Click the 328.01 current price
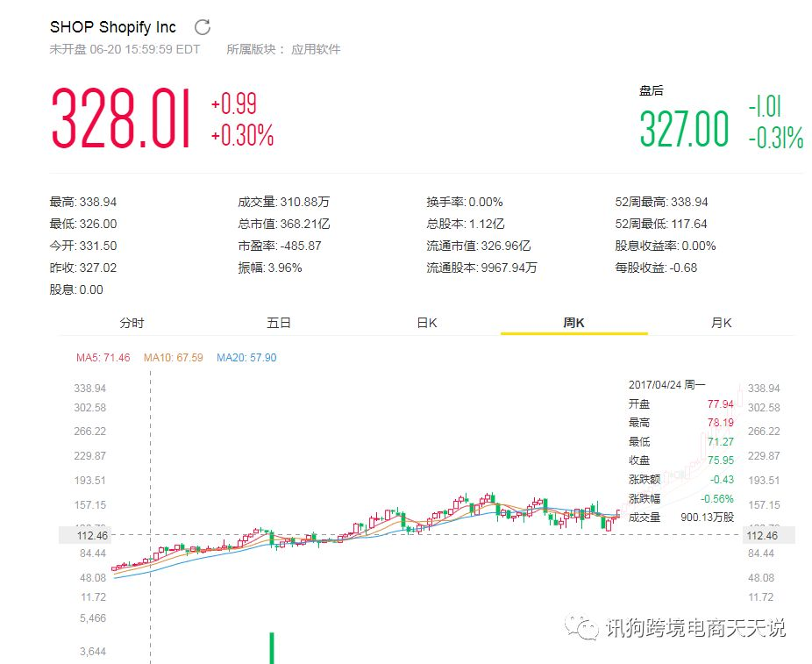 tap(122, 118)
